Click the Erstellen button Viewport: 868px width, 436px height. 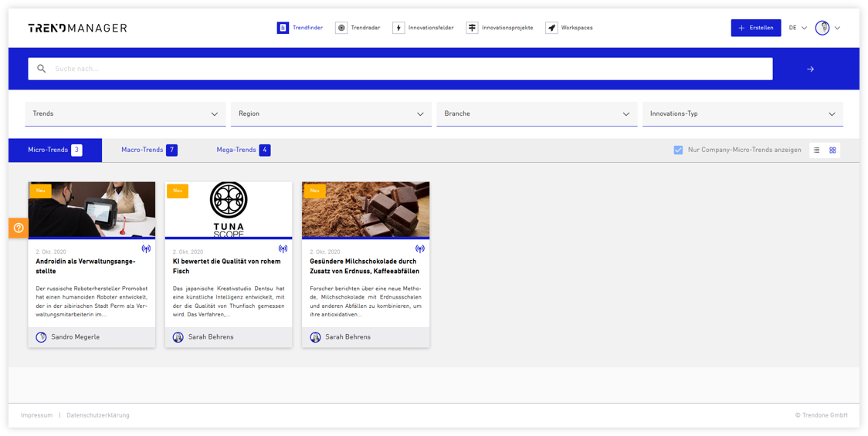(755, 28)
